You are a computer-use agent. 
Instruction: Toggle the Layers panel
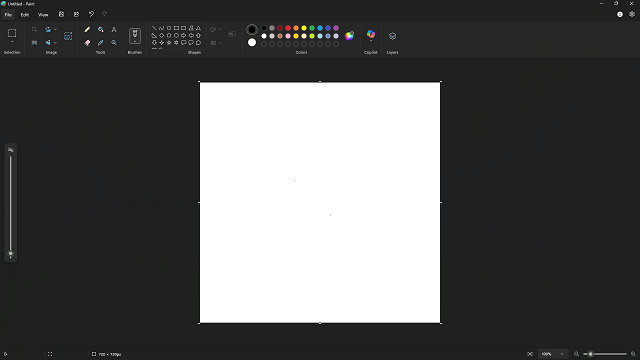[x=392, y=36]
